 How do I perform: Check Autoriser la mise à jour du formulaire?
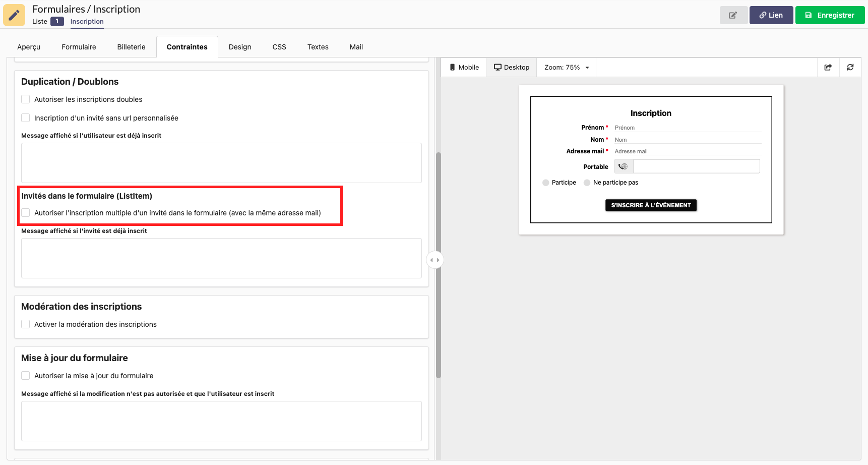coord(26,376)
